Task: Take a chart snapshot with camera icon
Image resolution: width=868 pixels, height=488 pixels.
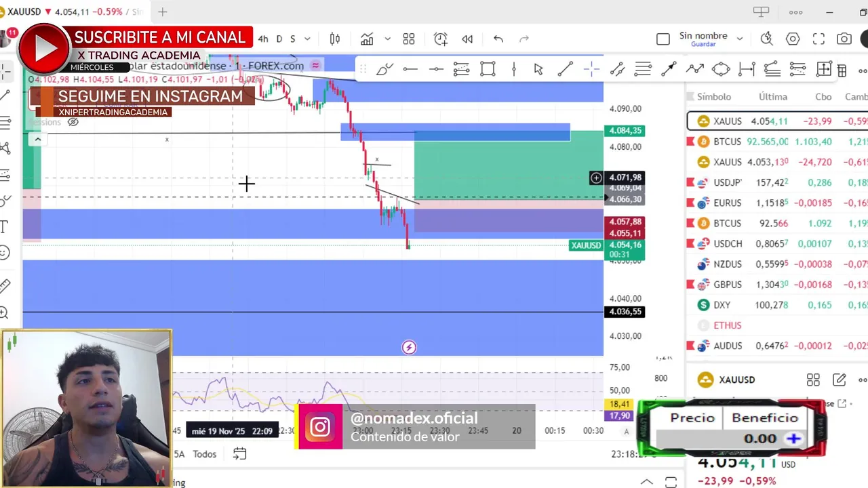Action: tap(844, 39)
